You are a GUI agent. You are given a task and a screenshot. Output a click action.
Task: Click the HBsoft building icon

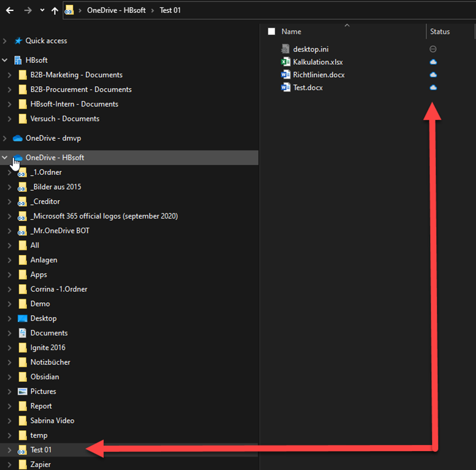[x=18, y=61]
